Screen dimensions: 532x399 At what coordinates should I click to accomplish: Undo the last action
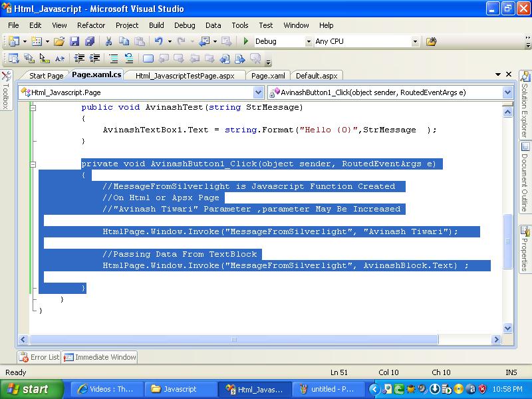pyautogui.click(x=158, y=41)
